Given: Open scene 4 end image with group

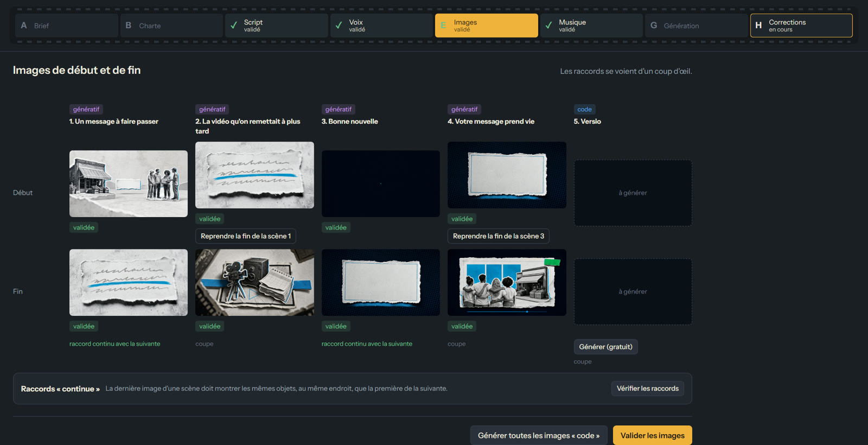Looking at the screenshot, I should pos(507,282).
